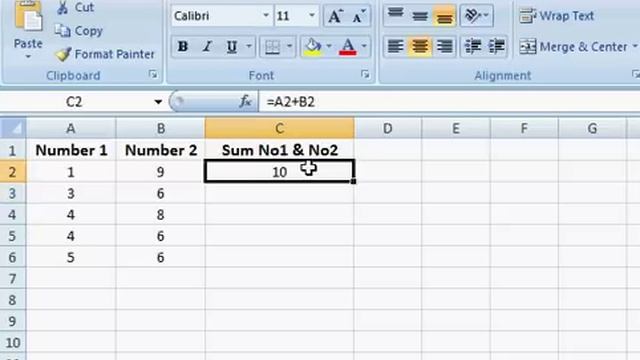Open the Calibri font name dropdown

(x=266, y=16)
